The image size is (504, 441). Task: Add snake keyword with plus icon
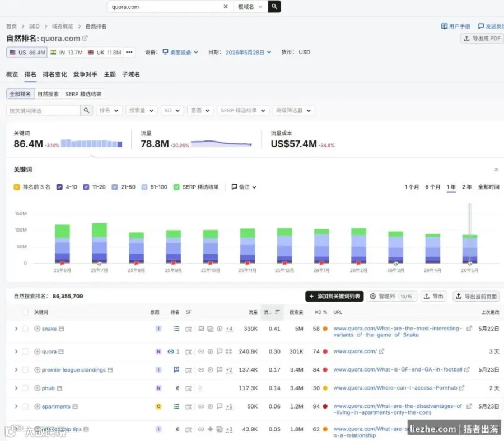pos(38,329)
